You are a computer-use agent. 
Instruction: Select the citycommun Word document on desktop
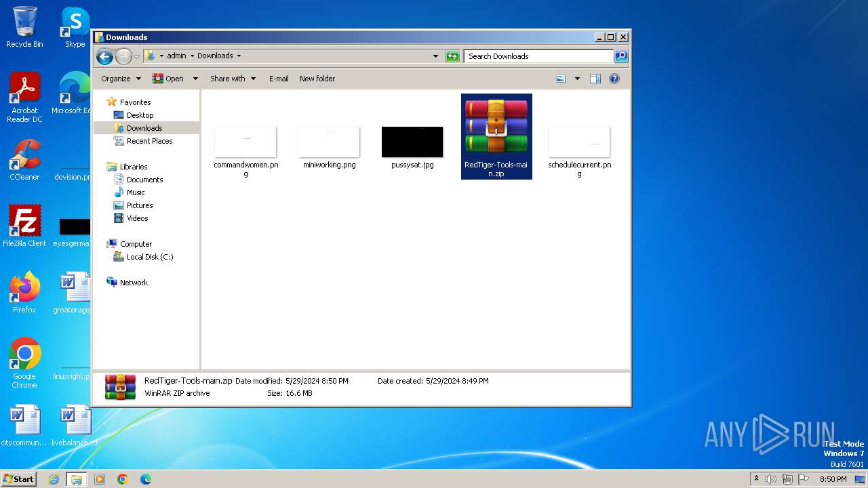click(x=24, y=426)
